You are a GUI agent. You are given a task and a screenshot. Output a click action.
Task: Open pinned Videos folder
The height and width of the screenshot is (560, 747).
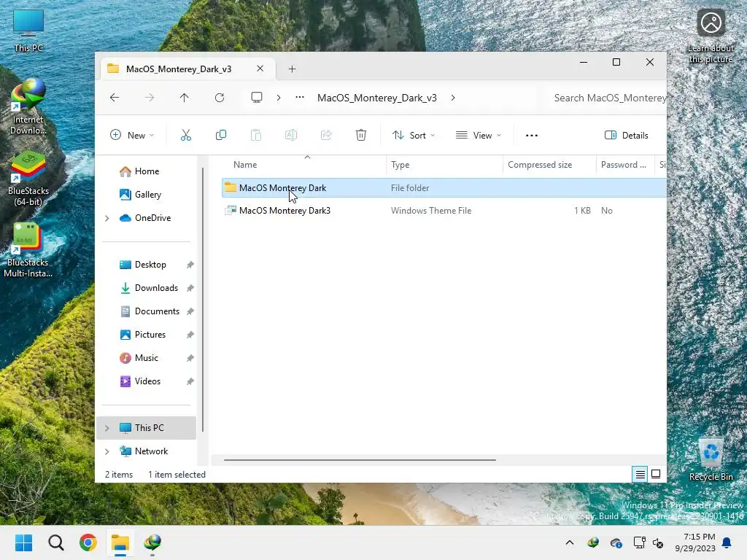pyautogui.click(x=147, y=381)
